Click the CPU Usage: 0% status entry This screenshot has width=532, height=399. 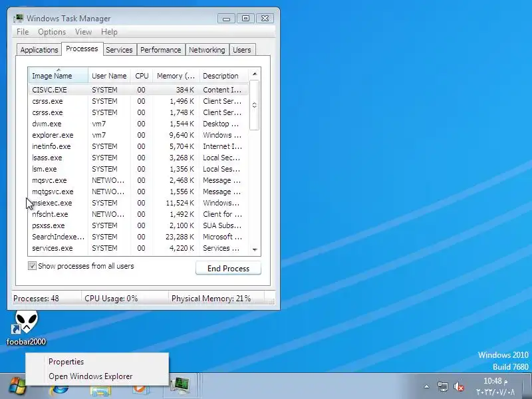[x=111, y=299]
